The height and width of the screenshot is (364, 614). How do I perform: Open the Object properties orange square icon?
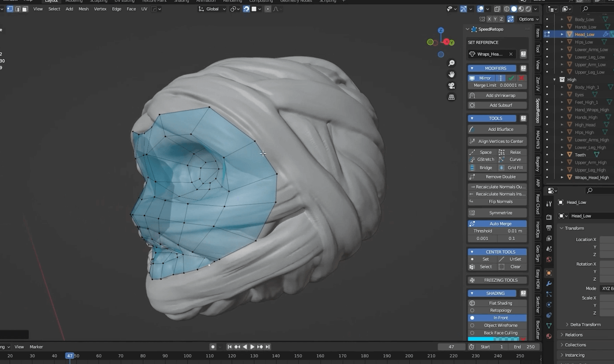click(549, 273)
